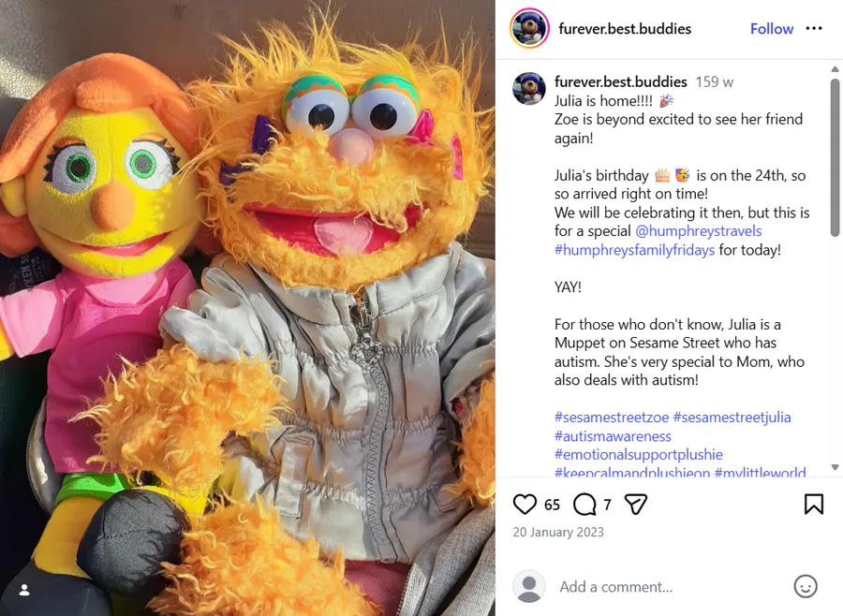843x616 pixels.
Task: Save the post with the bookmark icon
Action: [813, 505]
